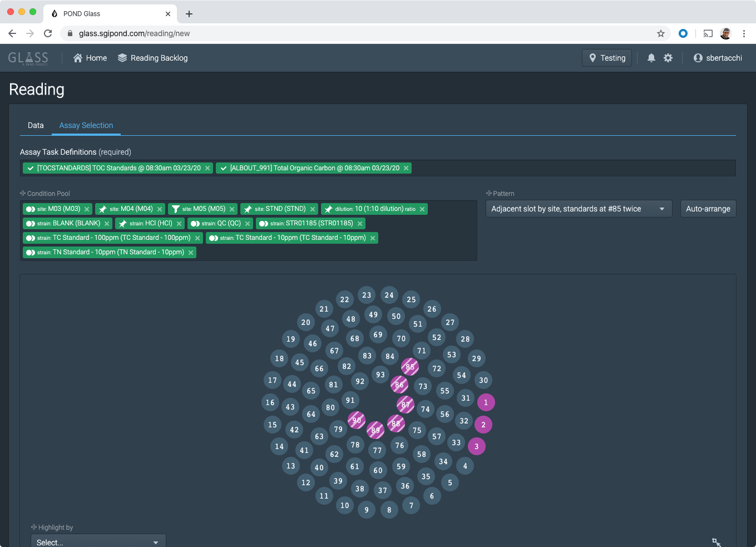Viewport: 756px width, 547px height.
Task: Click the filter icon on site M05 tag
Action: pos(176,209)
